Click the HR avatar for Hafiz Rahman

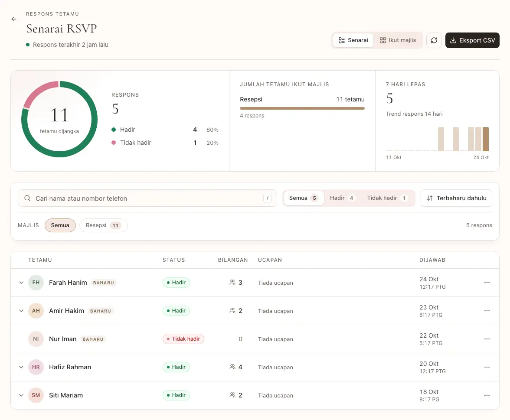pyautogui.click(x=36, y=367)
